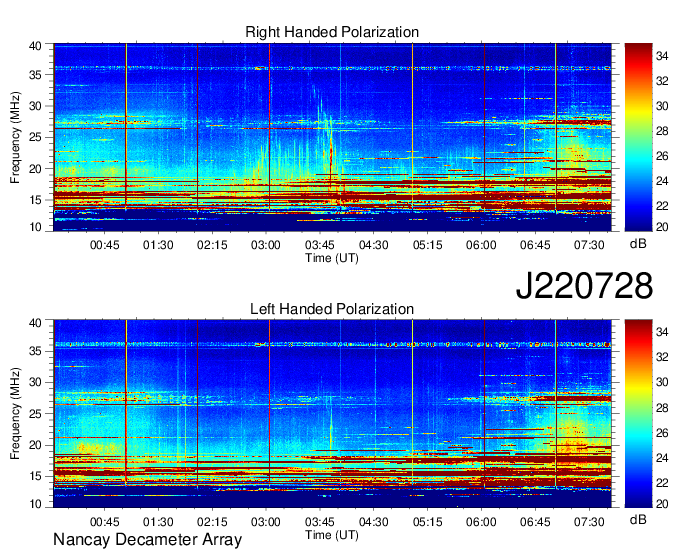Click the 10 MHz tick on the Left Handed plot

pos(35,503)
